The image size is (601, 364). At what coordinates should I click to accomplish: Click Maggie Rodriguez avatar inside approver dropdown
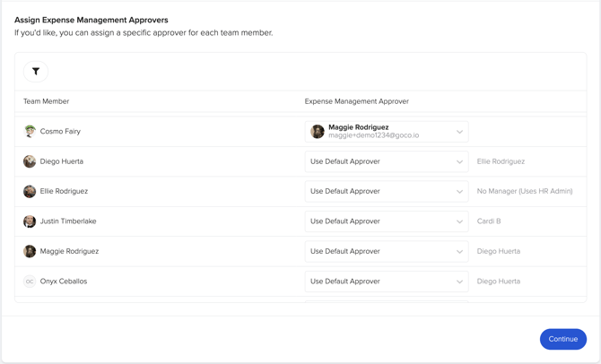tap(318, 132)
